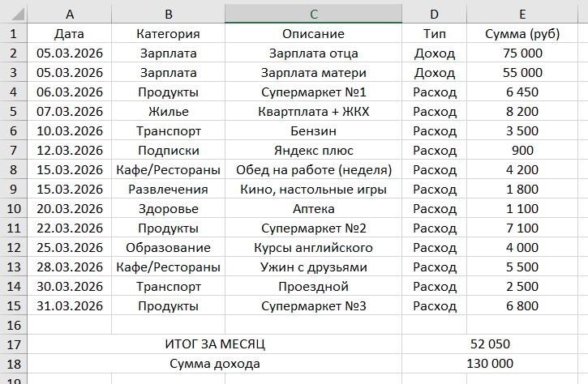Select the 'Зарплата отца' cell
Image resolution: width=588 pixels, height=384 pixels.
[x=313, y=53]
